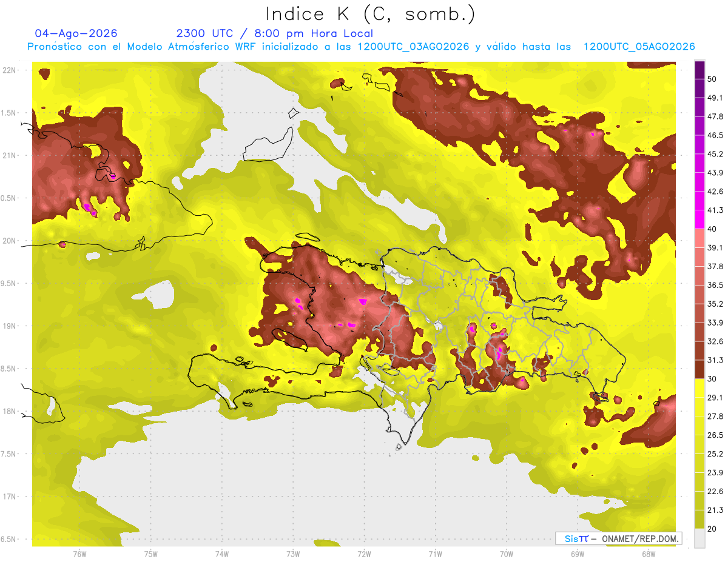Click the "1200UTC_05AGO2026" valid-until time text
This screenshot has width=728, height=562.
tap(639, 47)
